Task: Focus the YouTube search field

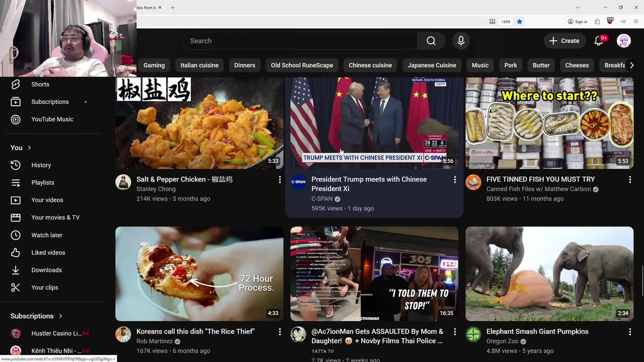Action: pos(300,41)
